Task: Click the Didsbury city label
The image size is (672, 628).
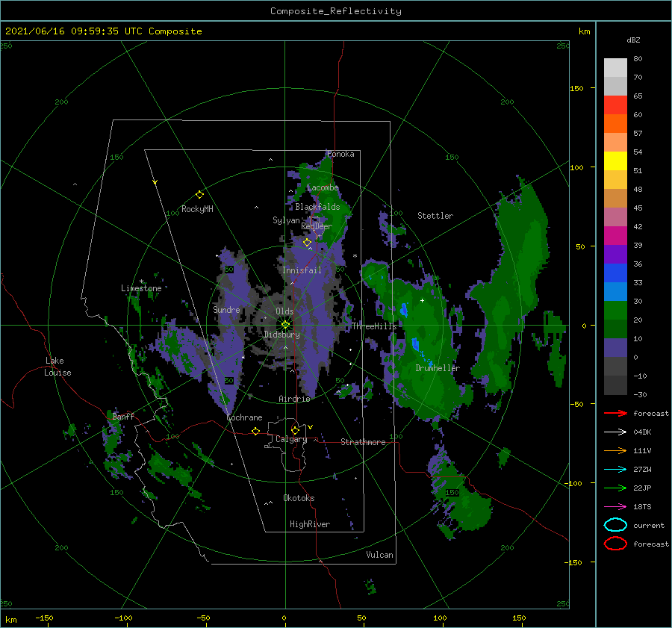Action: click(x=281, y=335)
